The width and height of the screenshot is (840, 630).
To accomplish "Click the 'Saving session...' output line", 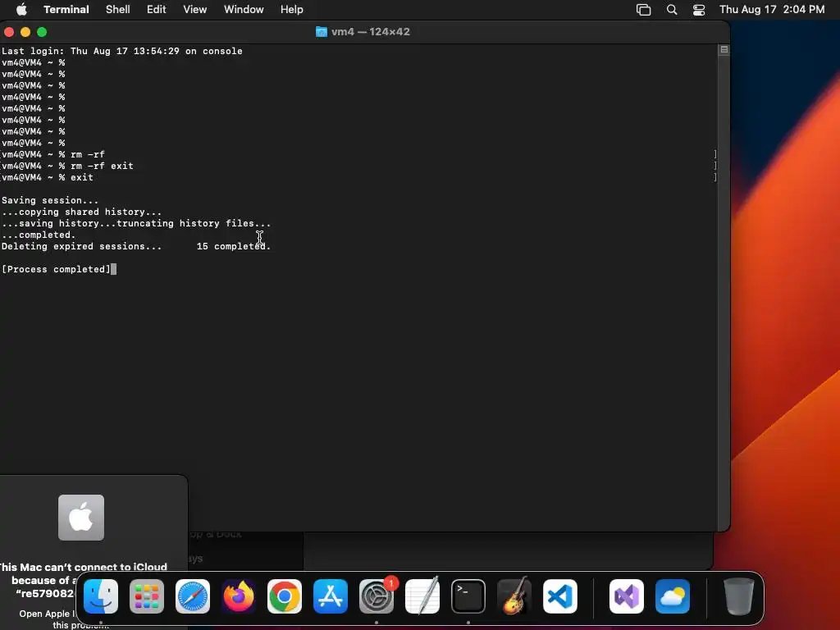I will pyautogui.click(x=50, y=200).
